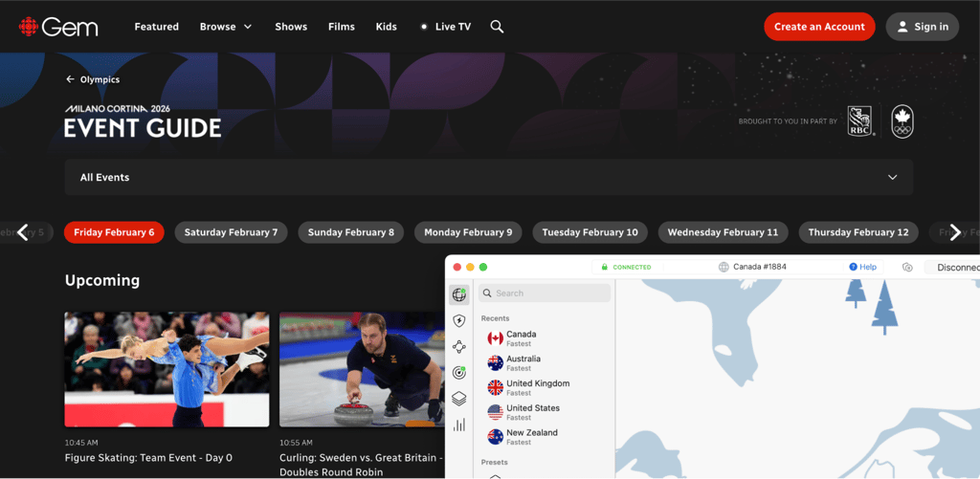Click the United Kingdom flag icon

[495, 388]
